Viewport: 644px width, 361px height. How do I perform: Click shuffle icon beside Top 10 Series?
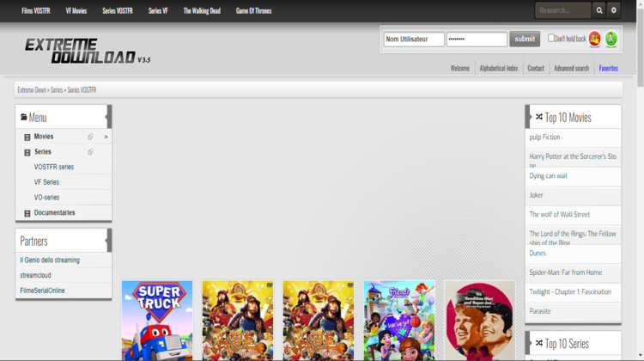539,343
